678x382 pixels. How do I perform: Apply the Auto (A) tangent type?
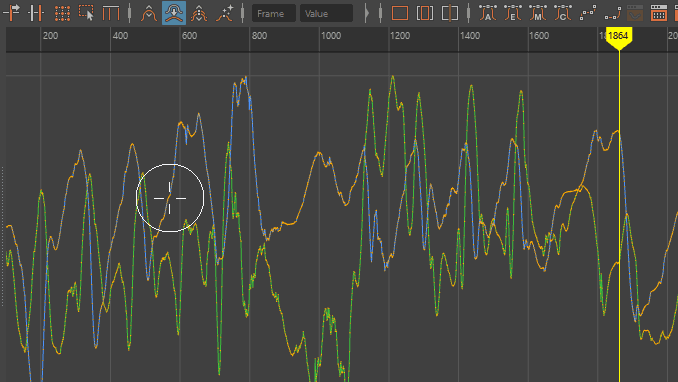click(x=488, y=13)
